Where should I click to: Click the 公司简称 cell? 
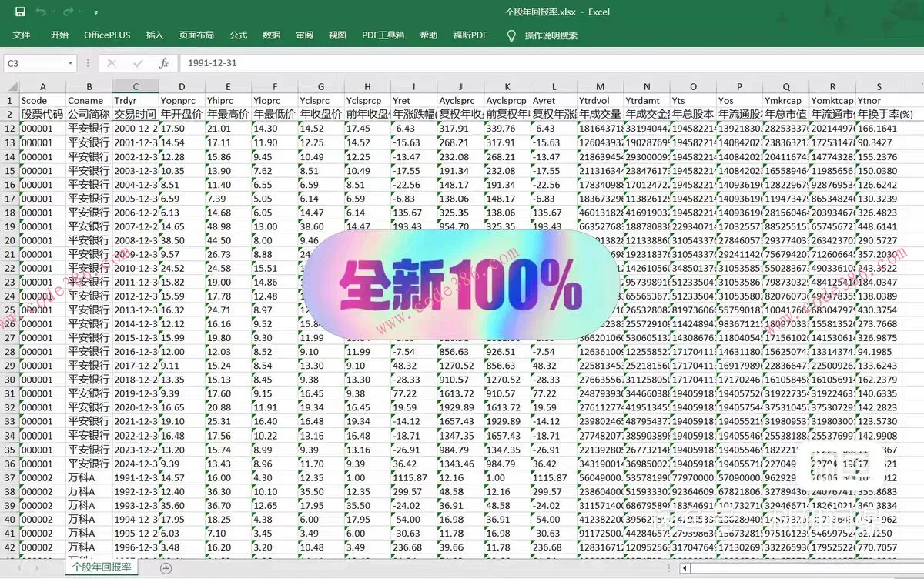point(89,114)
